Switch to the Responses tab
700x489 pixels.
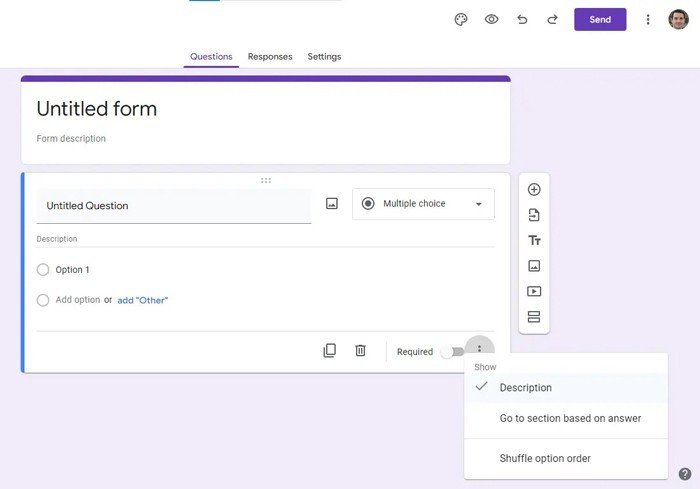point(270,57)
